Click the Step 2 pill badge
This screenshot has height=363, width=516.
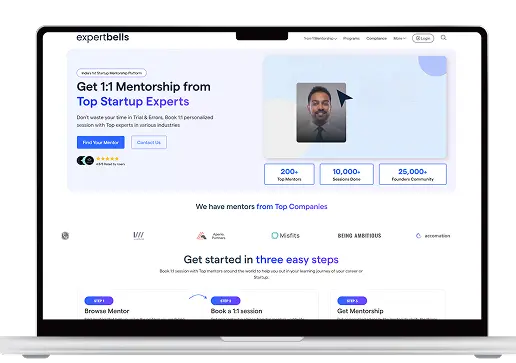[x=225, y=301]
